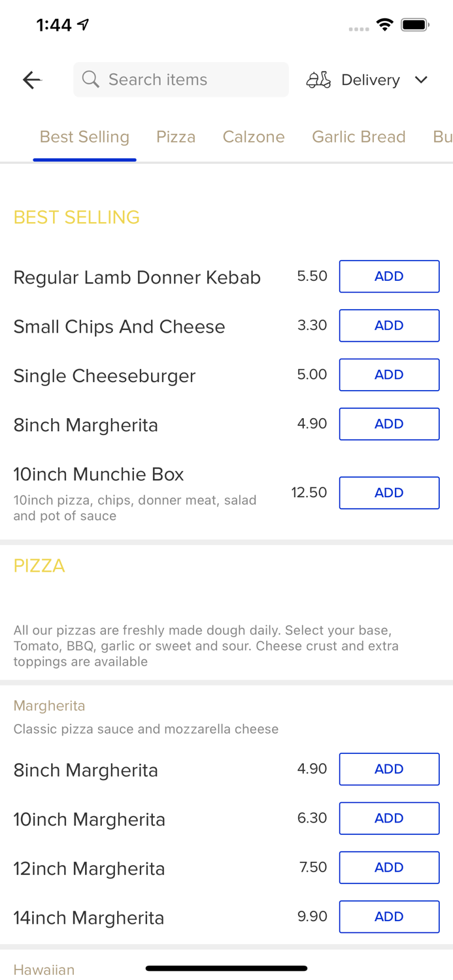The image size is (453, 980).
Task: Return to the Best Selling tab
Action: [x=84, y=137]
